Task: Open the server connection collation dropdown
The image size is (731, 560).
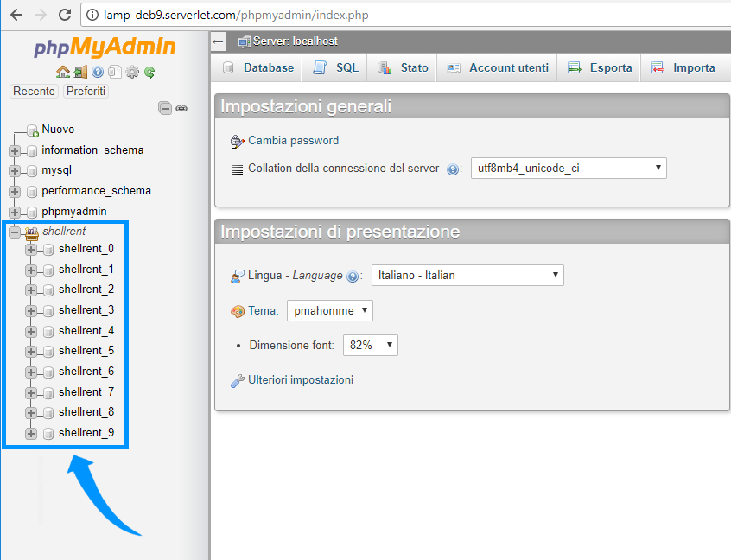Action: pyautogui.click(x=569, y=169)
